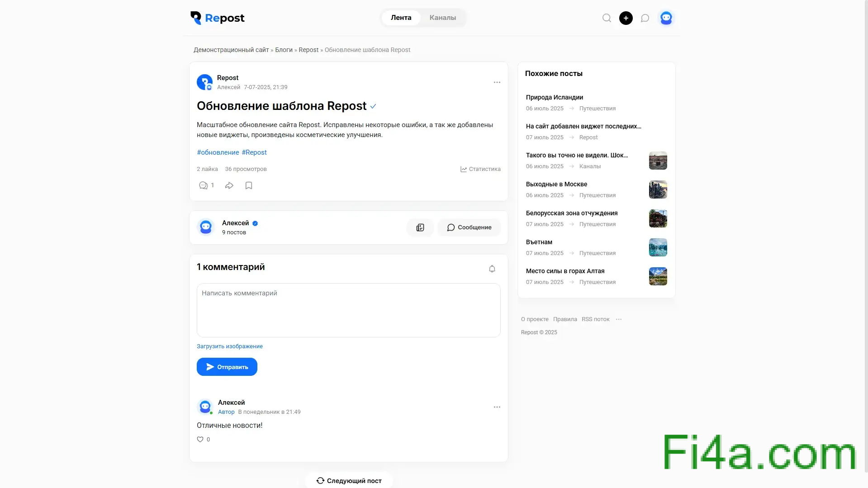Image resolution: width=868 pixels, height=488 pixels.
Task: Like the comment with heart icon
Action: click(x=200, y=439)
